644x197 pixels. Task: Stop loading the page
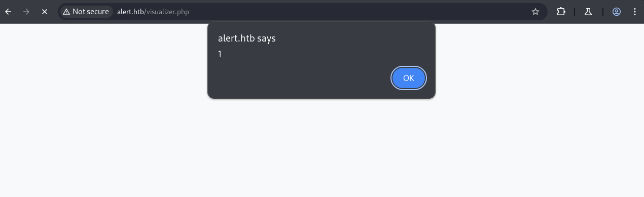pos(45,11)
